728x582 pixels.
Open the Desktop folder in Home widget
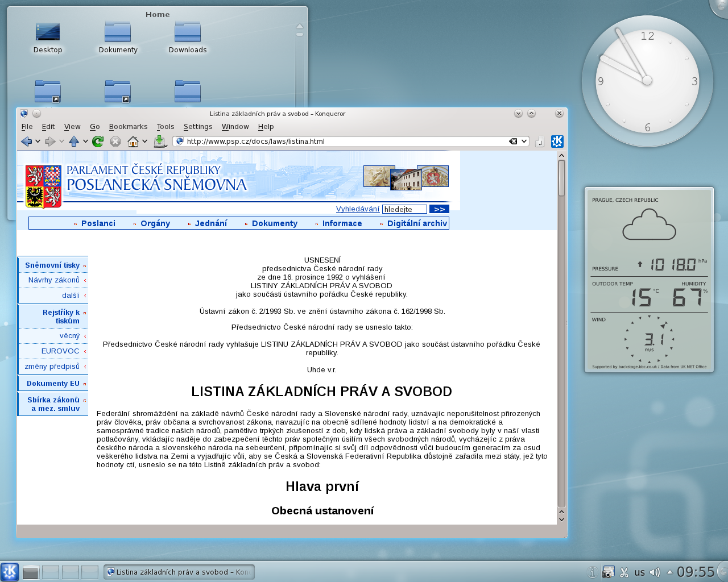tap(47, 38)
